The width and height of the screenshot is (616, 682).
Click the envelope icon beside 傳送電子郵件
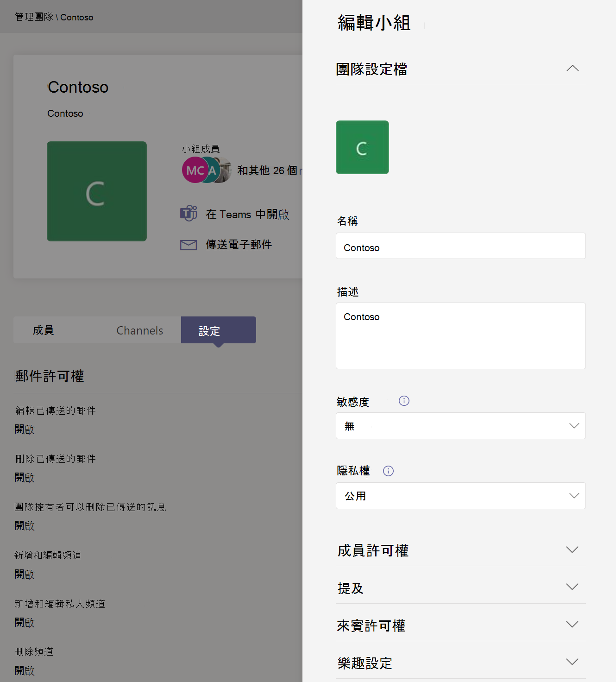pos(189,245)
